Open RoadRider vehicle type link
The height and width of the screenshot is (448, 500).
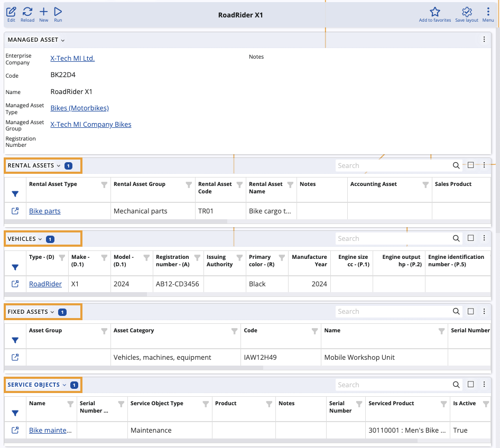click(x=45, y=284)
